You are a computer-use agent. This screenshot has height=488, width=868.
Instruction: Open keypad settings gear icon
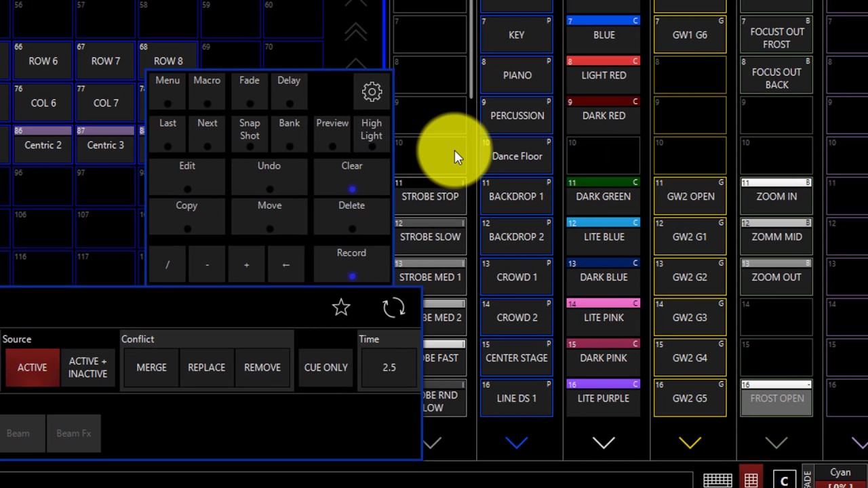(372, 91)
